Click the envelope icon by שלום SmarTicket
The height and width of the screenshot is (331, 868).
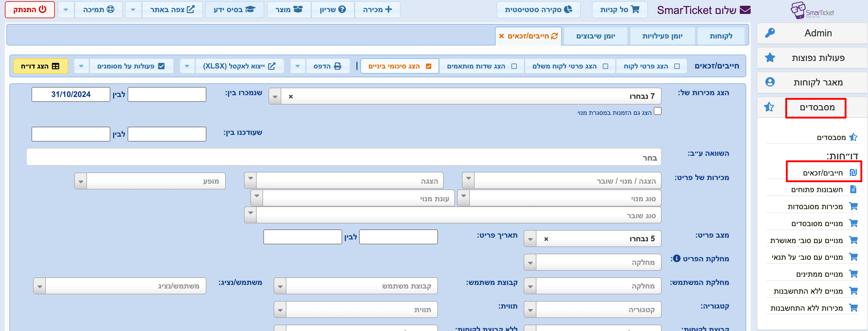745,10
